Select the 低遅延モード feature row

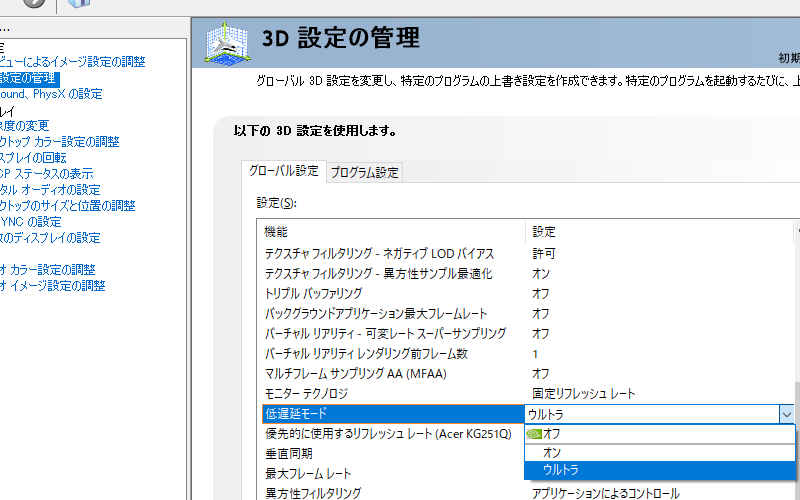coord(393,414)
